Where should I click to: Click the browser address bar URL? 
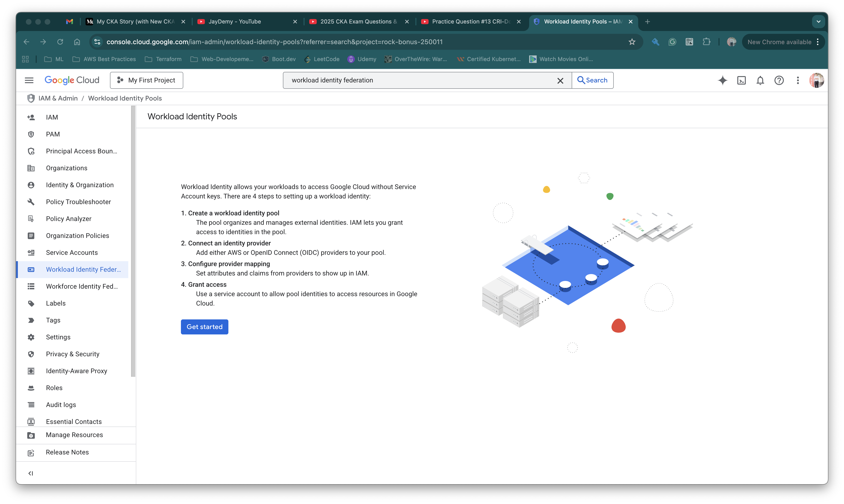pyautogui.click(x=274, y=42)
